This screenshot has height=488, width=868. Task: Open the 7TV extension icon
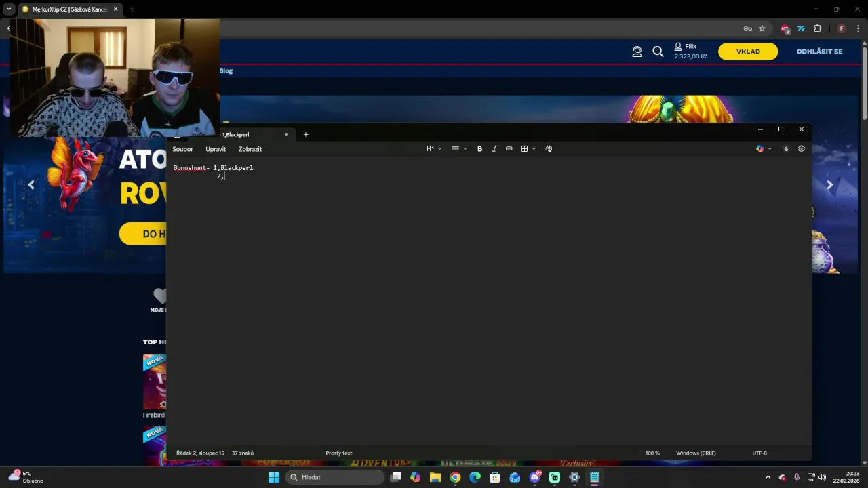[x=801, y=28]
